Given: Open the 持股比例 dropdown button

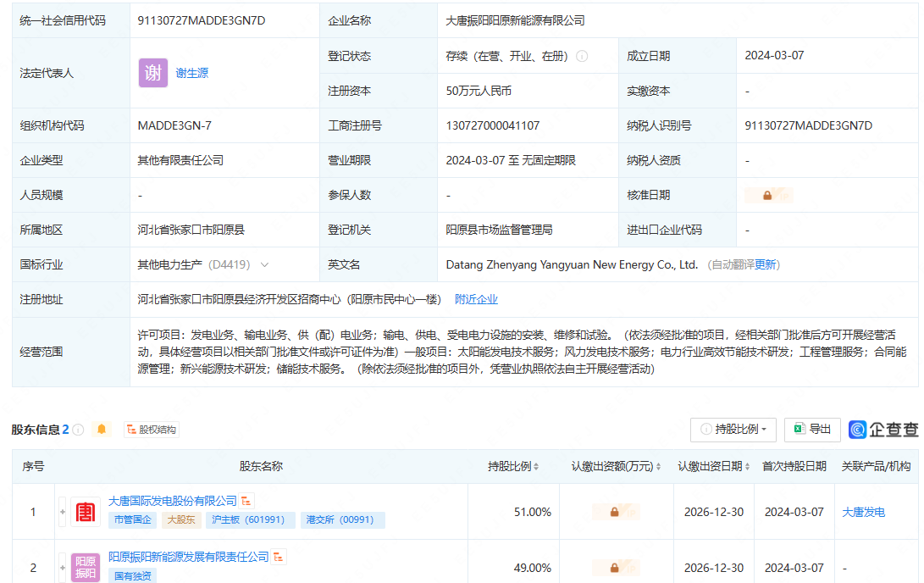Looking at the screenshot, I should click(733, 430).
